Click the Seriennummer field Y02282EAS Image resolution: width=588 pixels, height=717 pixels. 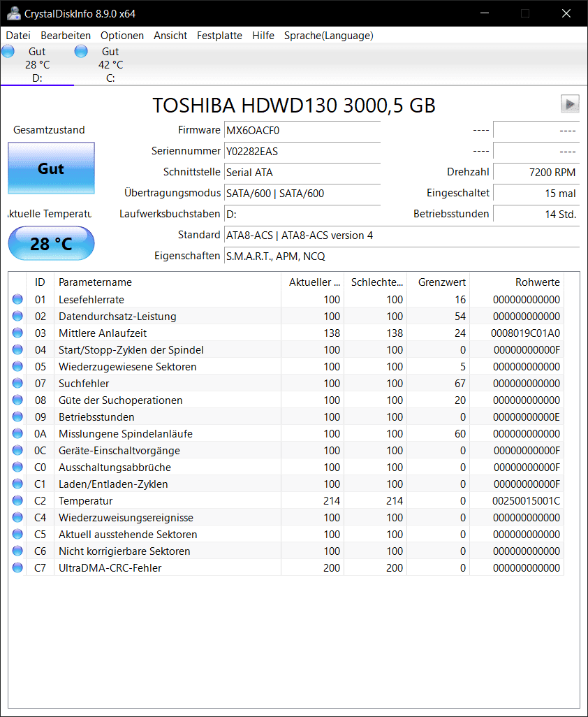pyautogui.click(x=302, y=152)
